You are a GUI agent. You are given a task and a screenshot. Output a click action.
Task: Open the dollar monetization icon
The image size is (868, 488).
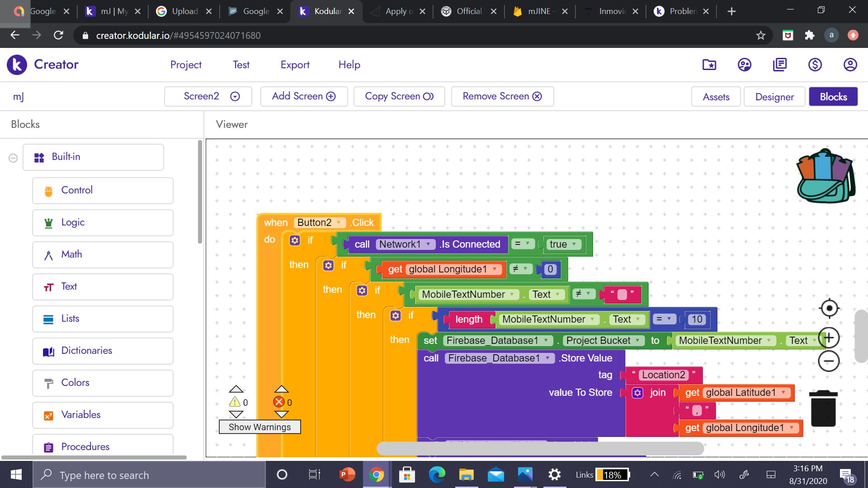[815, 65]
